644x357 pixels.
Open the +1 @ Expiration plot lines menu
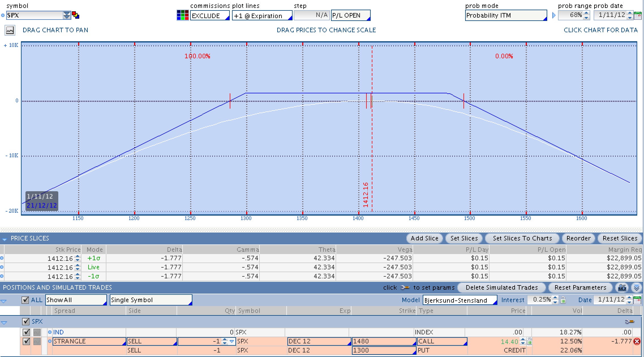pos(262,16)
